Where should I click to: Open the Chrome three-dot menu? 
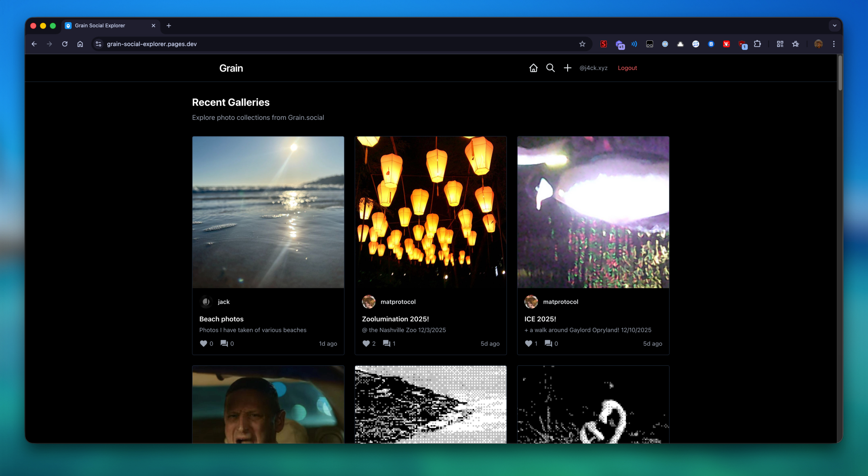(x=834, y=44)
